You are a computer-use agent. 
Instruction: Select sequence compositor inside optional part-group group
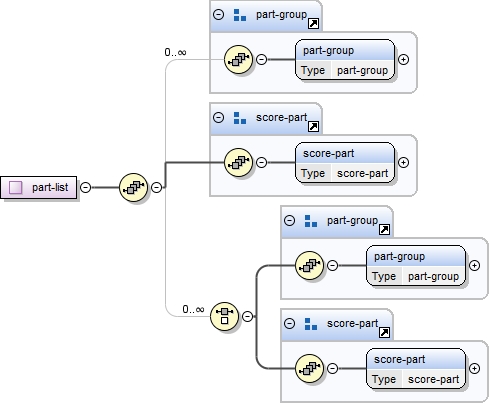[238, 60]
